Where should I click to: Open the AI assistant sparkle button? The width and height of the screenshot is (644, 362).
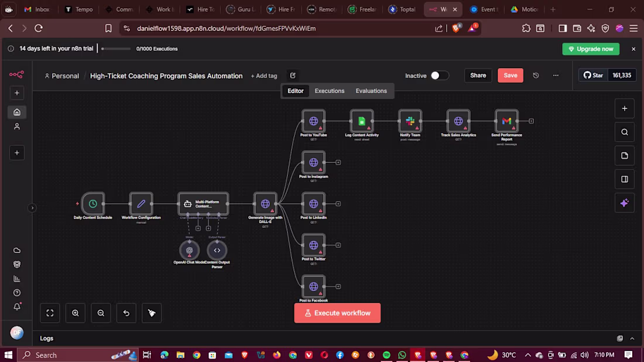point(624,203)
